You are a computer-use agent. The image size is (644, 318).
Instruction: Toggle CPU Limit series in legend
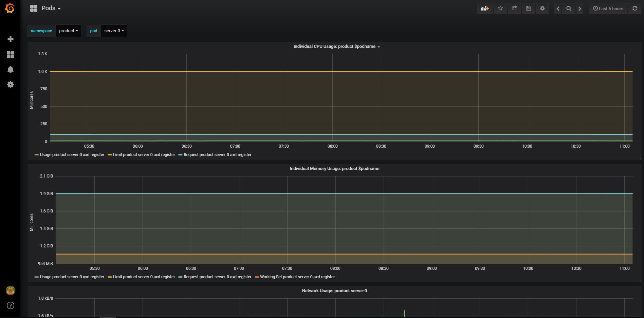pos(144,155)
